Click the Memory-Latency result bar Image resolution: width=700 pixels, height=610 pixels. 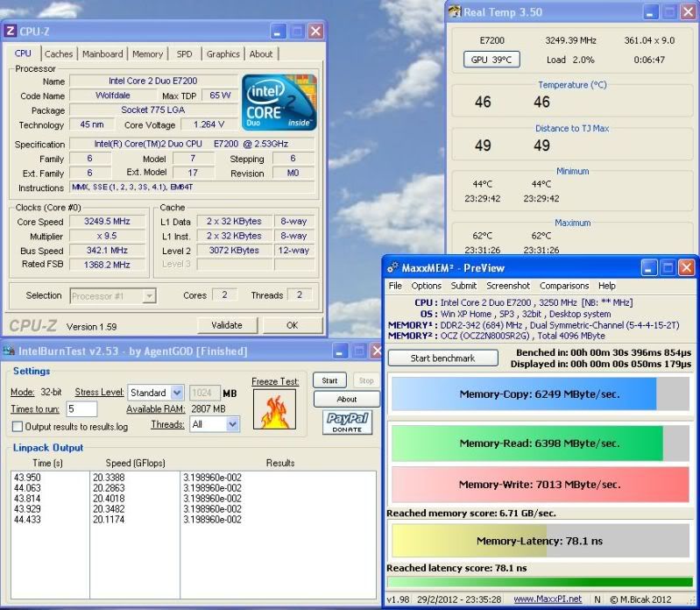click(541, 541)
